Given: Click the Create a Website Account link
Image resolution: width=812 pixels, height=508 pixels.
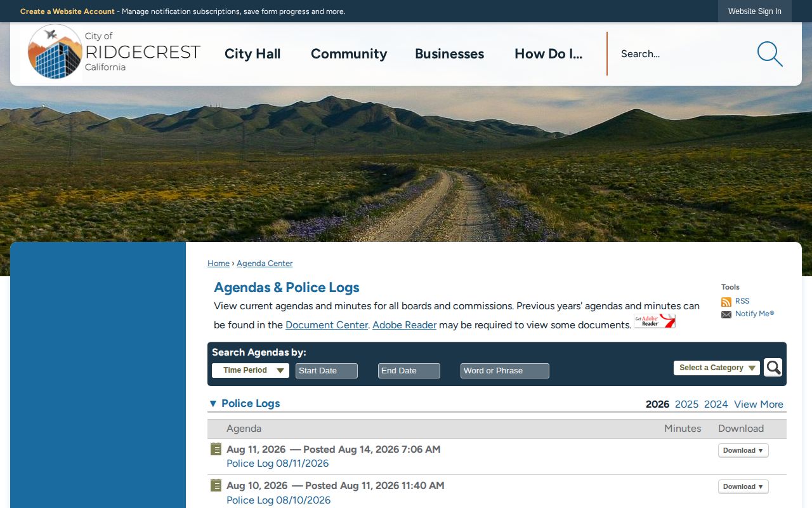Looking at the screenshot, I should [67, 11].
